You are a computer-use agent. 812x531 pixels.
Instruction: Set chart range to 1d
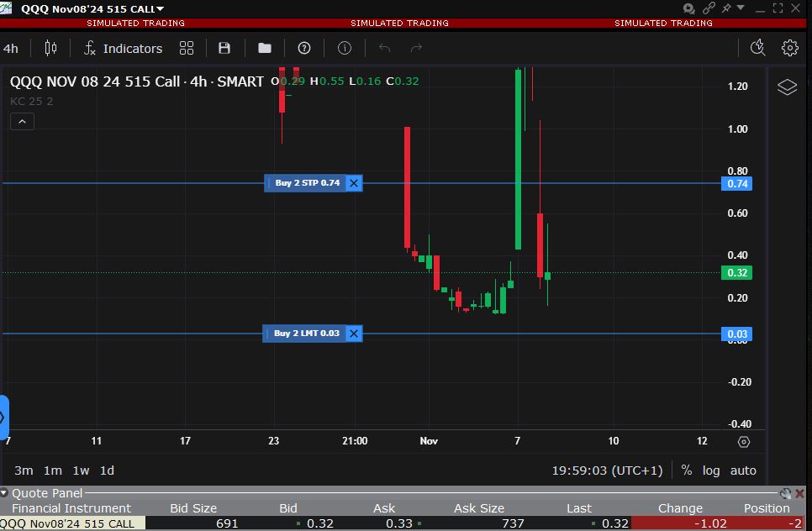click(x=108, y=471)
